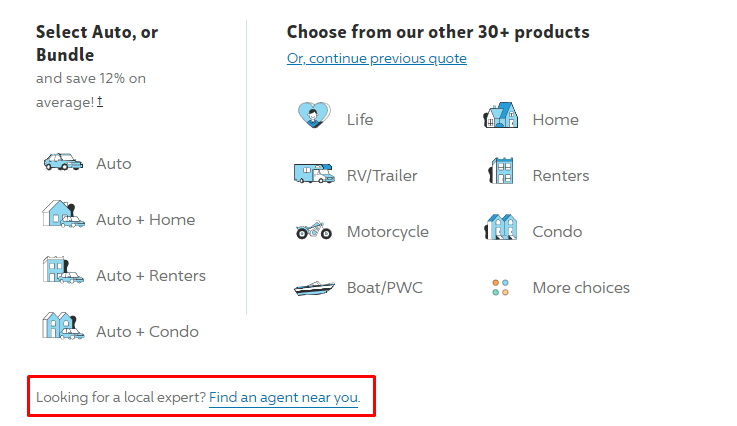Click the Condo twin-building icon

(x=501, y=227)
